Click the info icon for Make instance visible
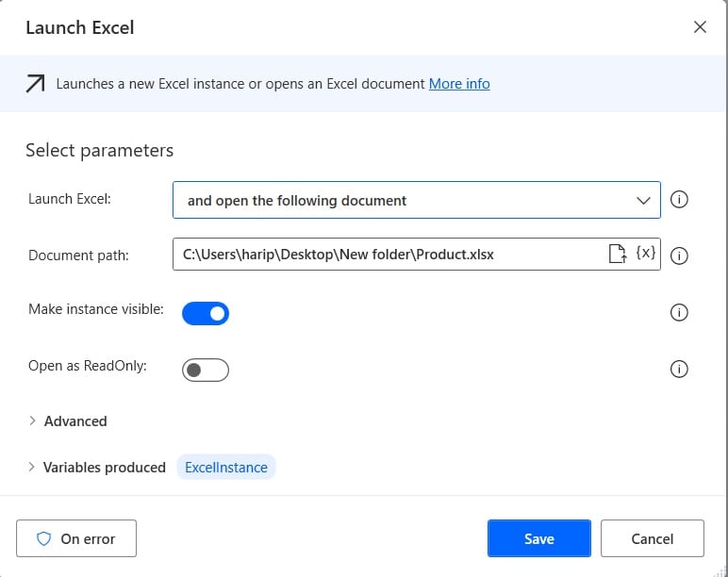This screenshot has height=577, width=728. click(x=679, y=312)
